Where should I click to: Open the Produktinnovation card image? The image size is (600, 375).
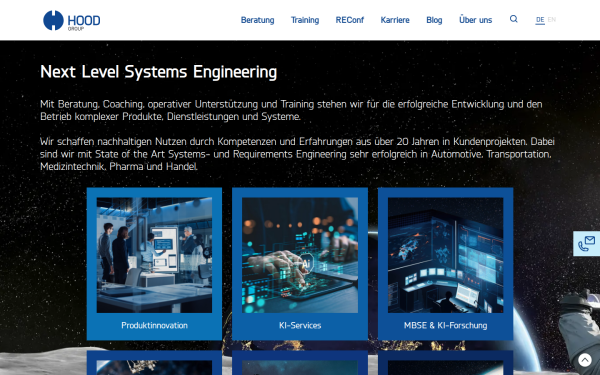click(x=154, y=255)
